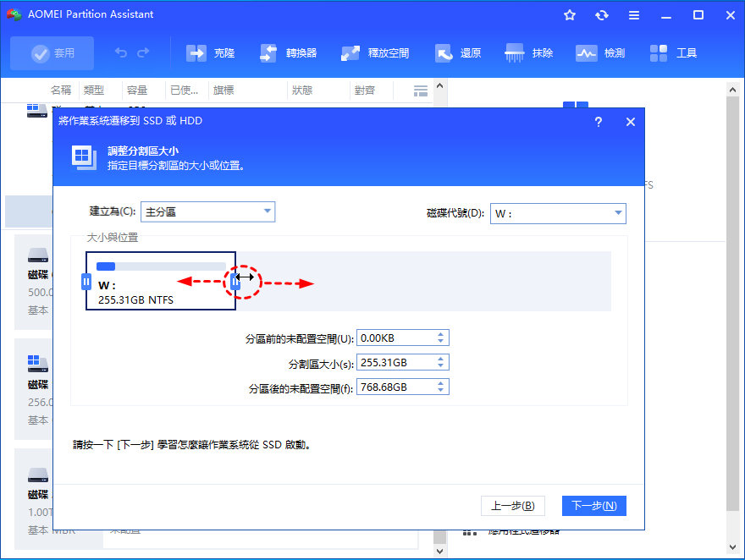Click the list view options icon

(x=421, y=91)
